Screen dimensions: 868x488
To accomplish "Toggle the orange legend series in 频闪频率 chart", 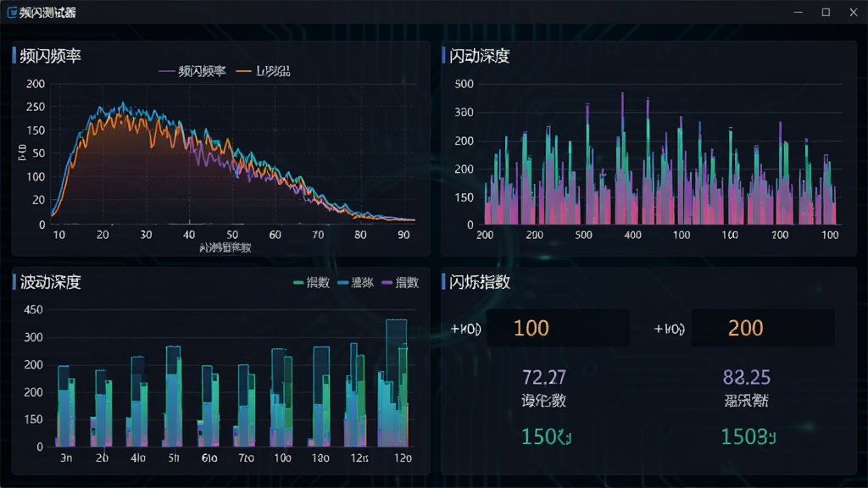I will click(263, 71).
